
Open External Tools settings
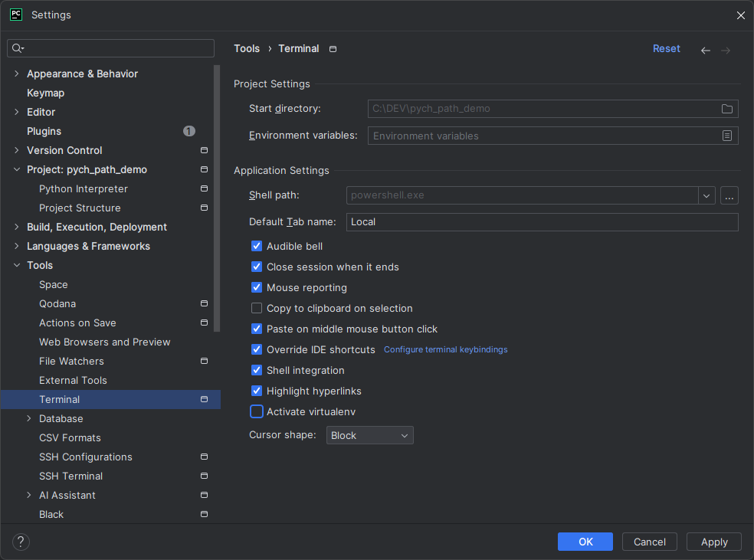pyautogui.click(x=73, y=380)
